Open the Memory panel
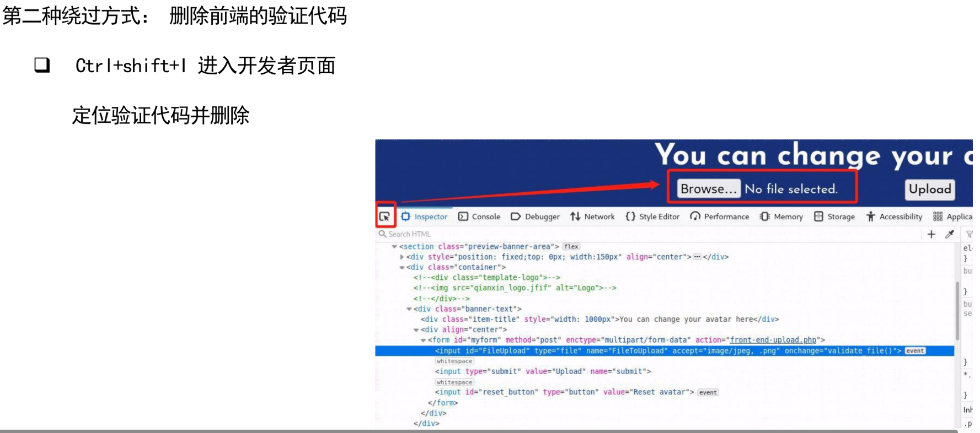The height and width of the screenshot is (433, 980). coord(781,216)
